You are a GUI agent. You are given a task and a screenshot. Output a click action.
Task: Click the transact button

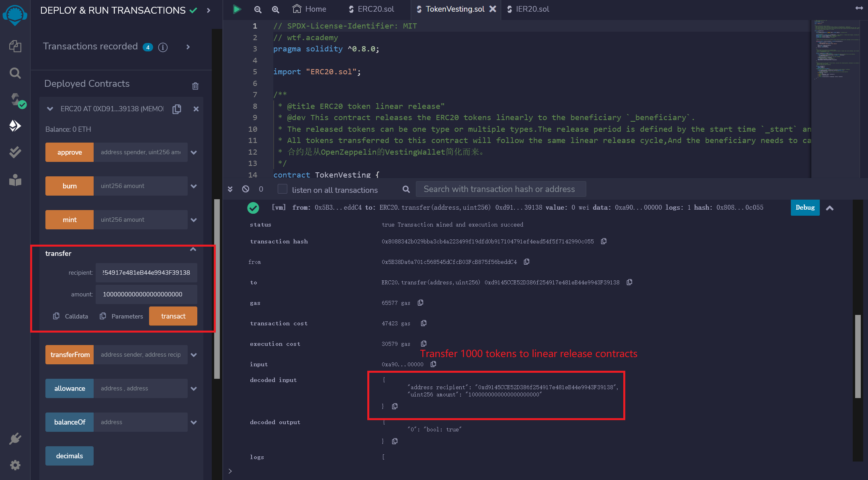tap(173, 316)
